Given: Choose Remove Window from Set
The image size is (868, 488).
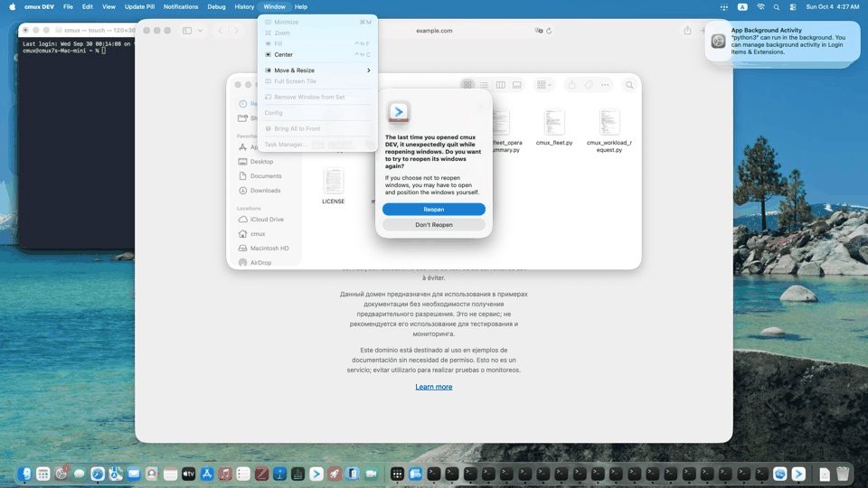Looking at the screenshot, I should point(317,97).
